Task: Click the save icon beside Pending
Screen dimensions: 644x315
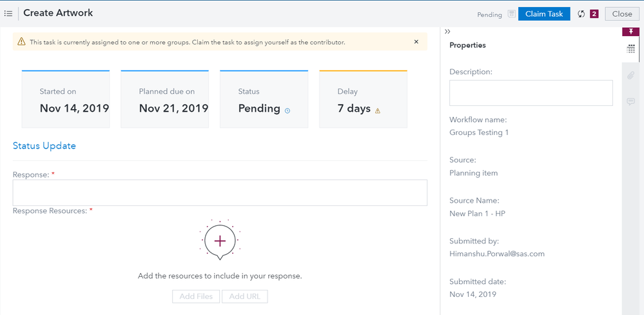Action: click(x=511, y=14)
